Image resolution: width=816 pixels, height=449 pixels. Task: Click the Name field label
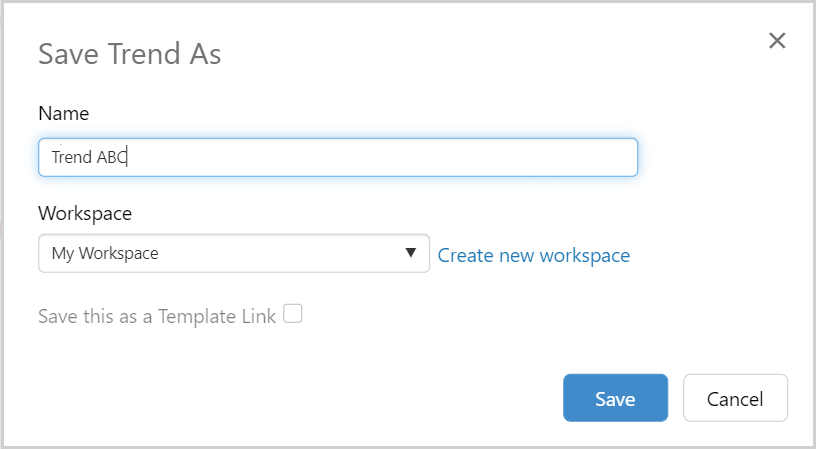(64, 113)
